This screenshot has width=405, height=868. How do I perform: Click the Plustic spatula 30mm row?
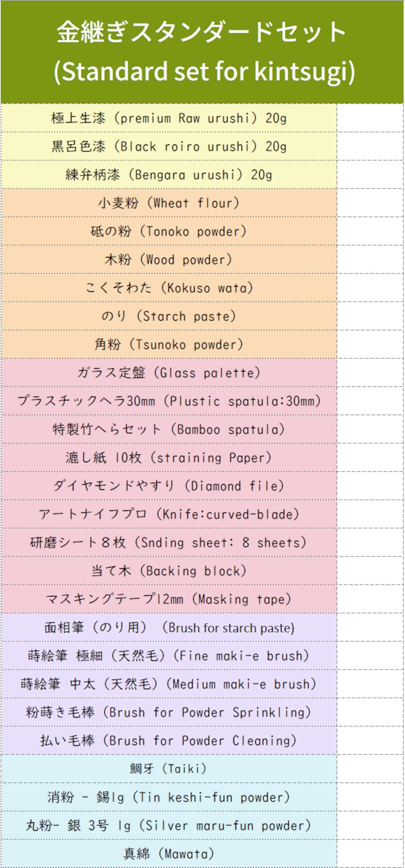(169, 401)
